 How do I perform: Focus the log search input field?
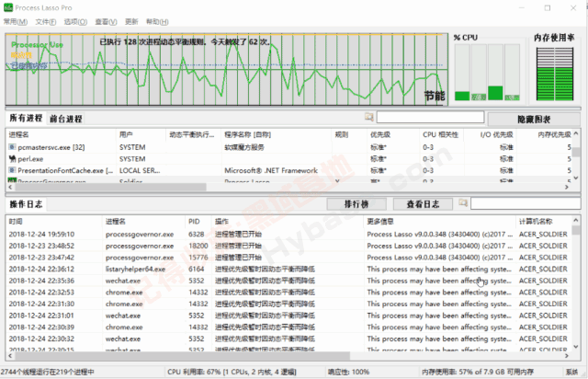(x=526, y=203)
